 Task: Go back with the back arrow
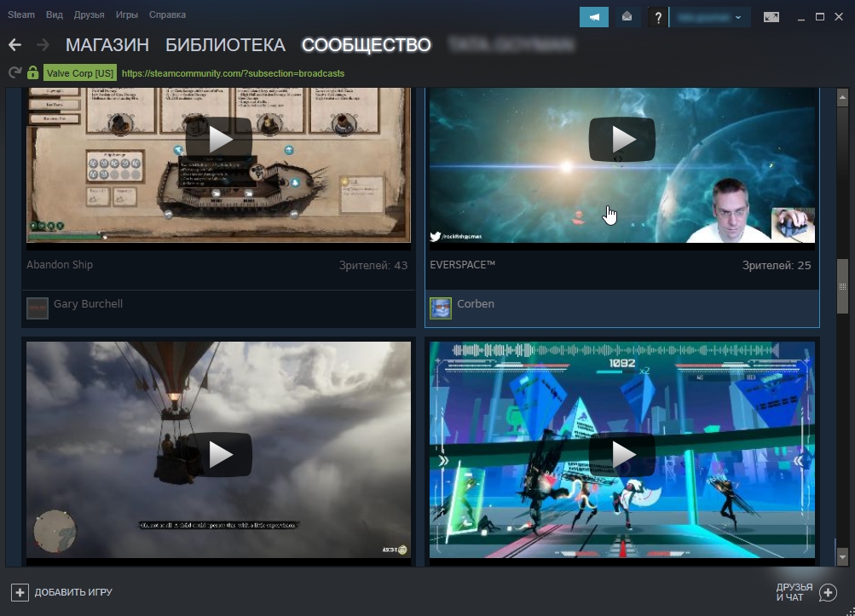pyautogui.click(x=14, y=44)
